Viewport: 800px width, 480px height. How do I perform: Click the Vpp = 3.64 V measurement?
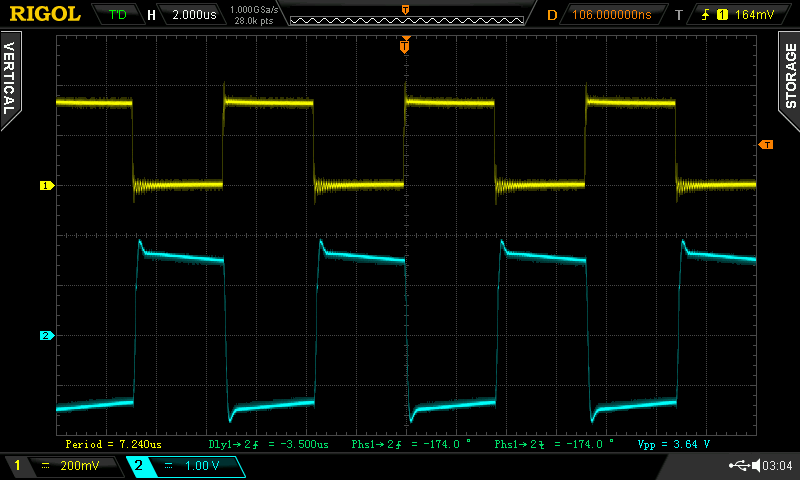[673, 444]
